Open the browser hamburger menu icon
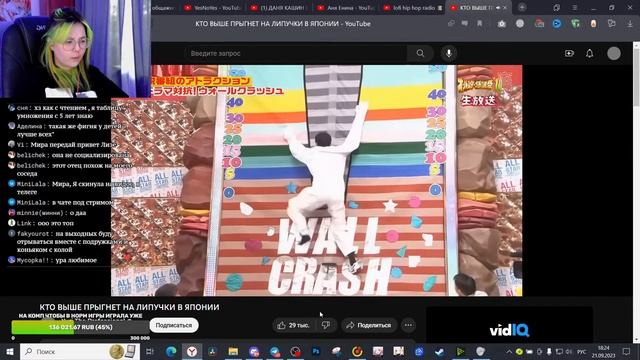 coord(574,8)
